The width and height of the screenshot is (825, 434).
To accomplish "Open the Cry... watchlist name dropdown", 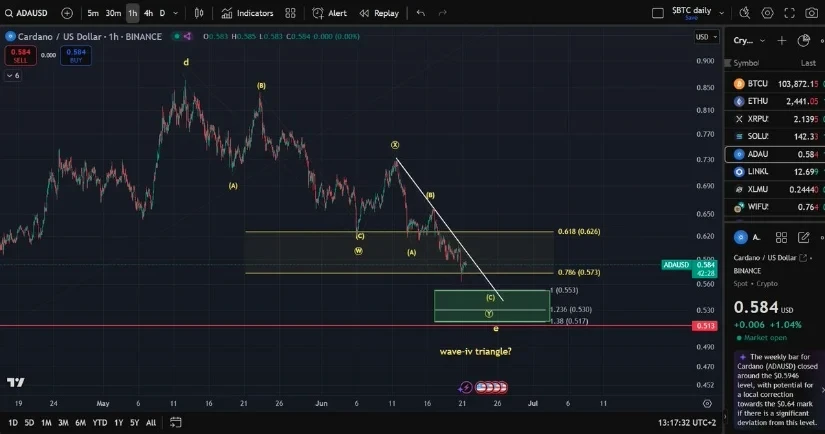I will pos(749,41).
